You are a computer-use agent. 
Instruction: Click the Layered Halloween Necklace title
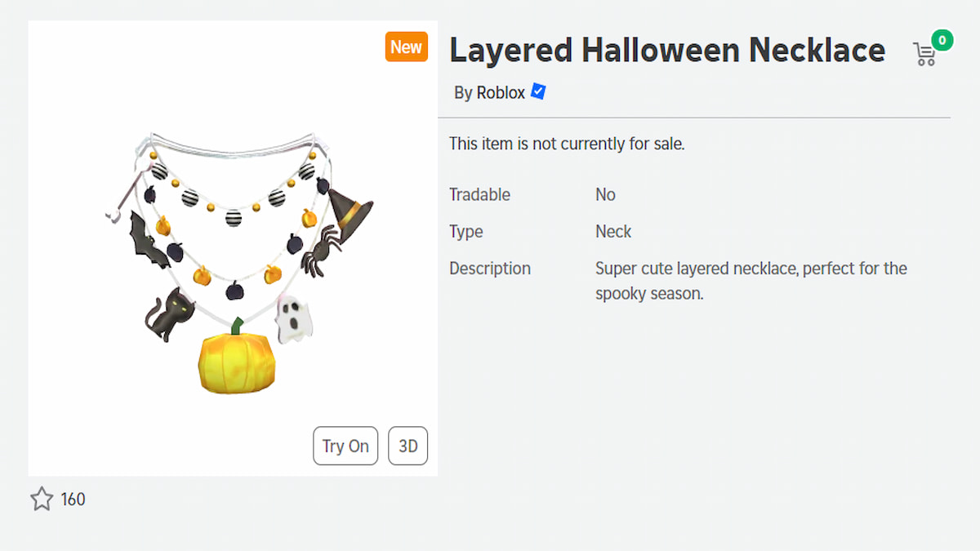pos(667,50)
